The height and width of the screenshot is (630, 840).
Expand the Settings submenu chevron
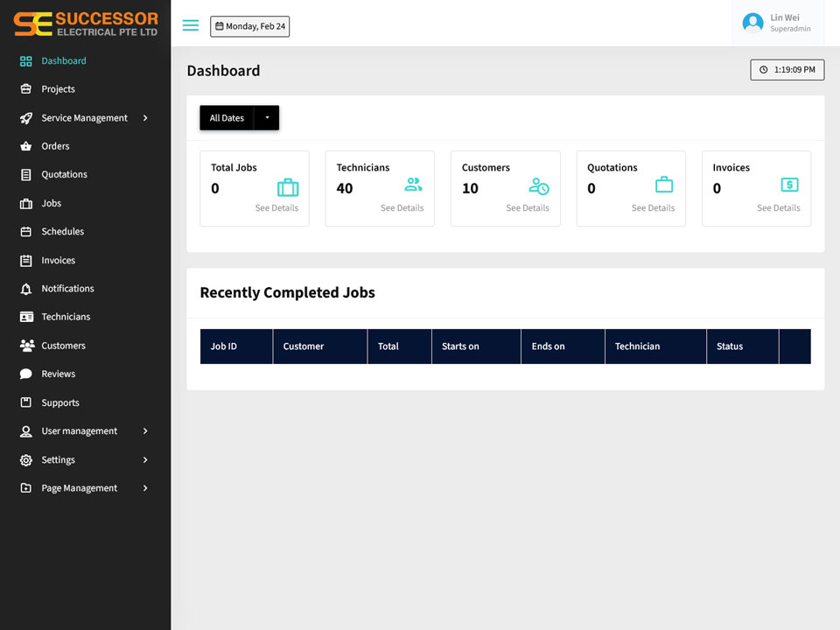tap(145, 459)
